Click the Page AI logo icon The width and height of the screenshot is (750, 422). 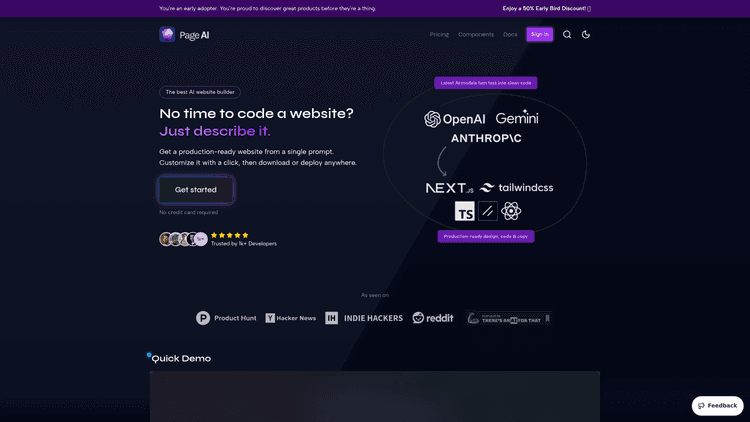[x=167, y=34]
